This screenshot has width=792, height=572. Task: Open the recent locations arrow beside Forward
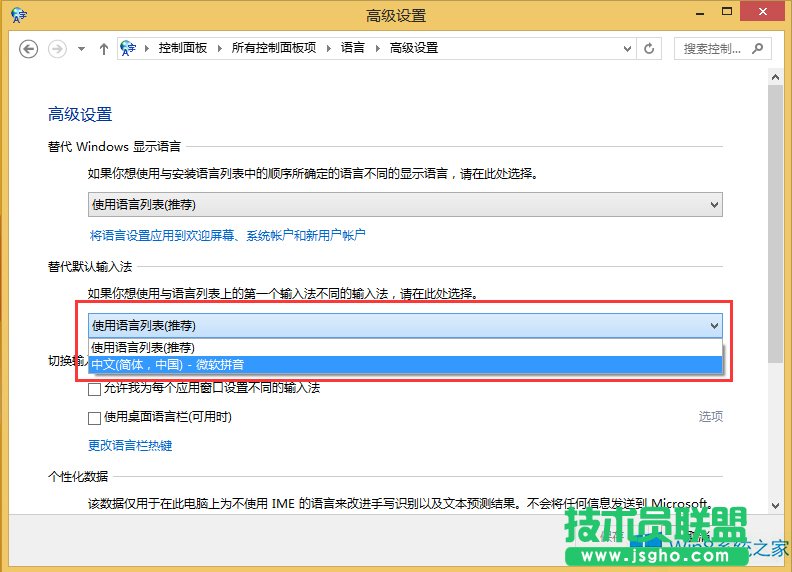(x=81, y=48)
